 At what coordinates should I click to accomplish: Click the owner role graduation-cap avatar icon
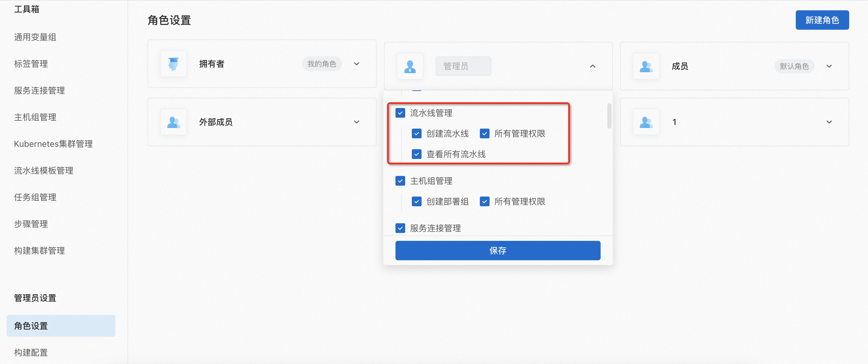click(174, 64)
